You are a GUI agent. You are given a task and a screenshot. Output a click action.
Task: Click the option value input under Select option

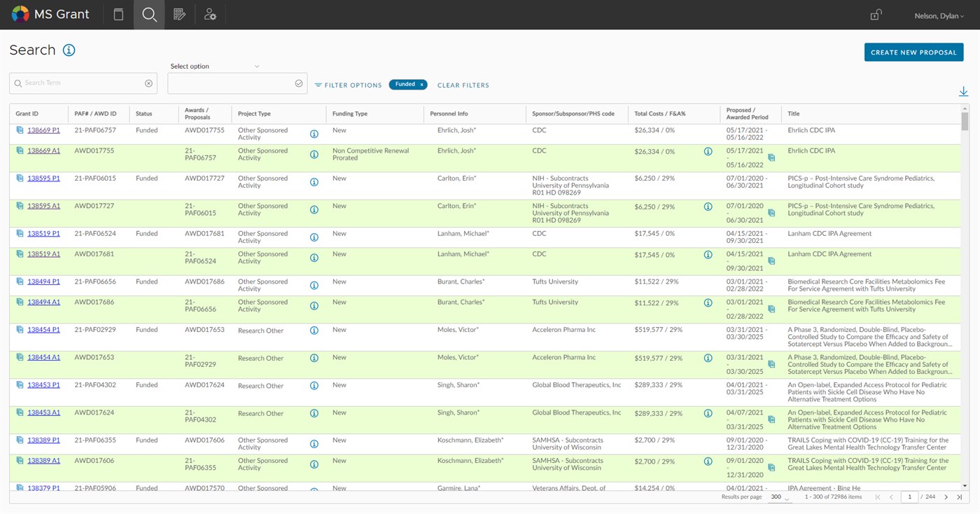pos(237,83)
